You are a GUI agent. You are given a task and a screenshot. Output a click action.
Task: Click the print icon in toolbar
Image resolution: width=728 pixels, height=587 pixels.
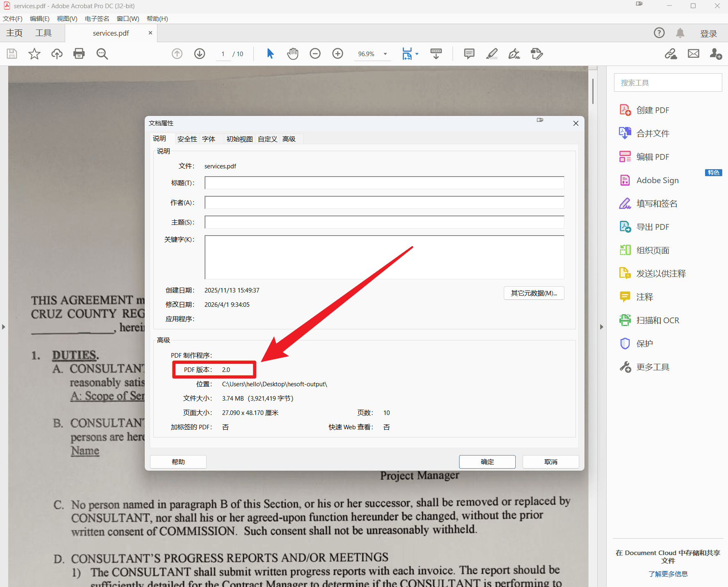coord(79,54)
